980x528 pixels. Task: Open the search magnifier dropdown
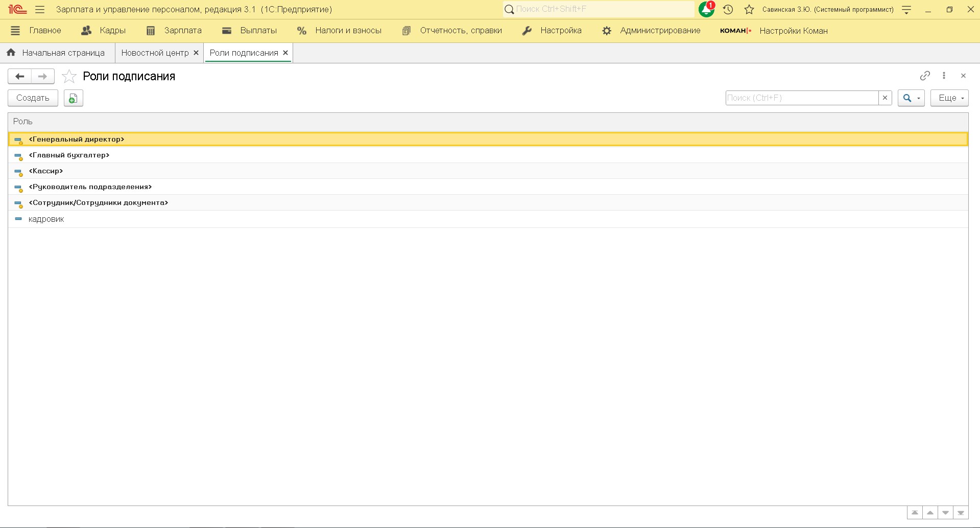(x=911, y=98)
